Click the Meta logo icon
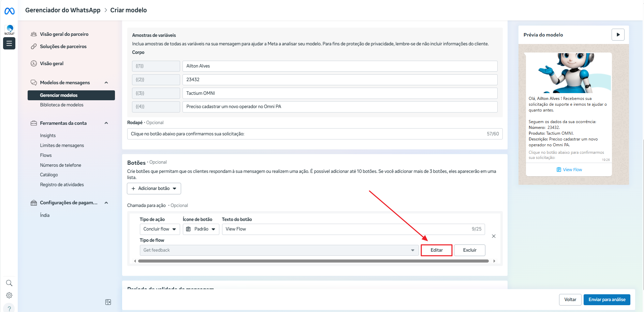The height and width of the screenshot is (312, 644). pyautogui.click(x=9, y=11)
